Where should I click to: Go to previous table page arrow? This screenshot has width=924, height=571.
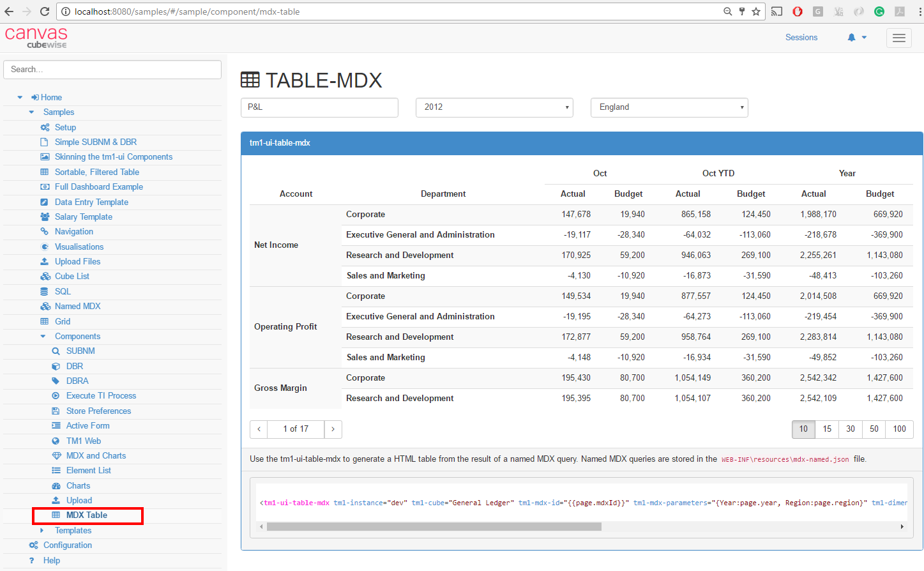point(259,429)
